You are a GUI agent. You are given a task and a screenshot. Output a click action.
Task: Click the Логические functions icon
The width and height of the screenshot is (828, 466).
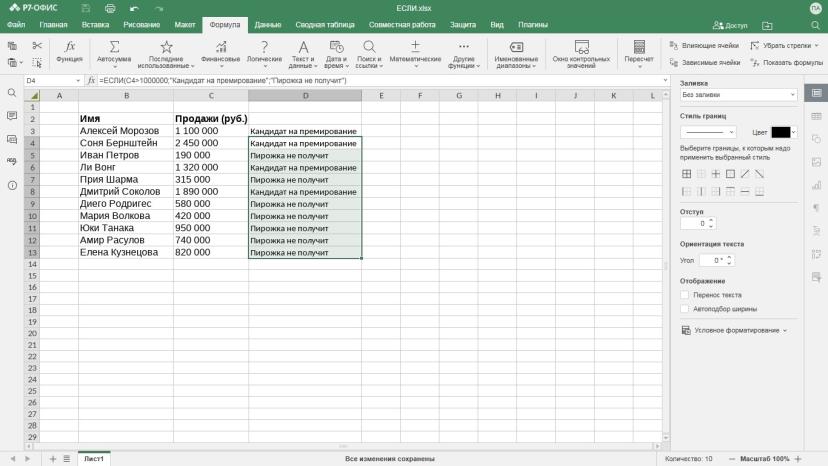coord(264,47)
